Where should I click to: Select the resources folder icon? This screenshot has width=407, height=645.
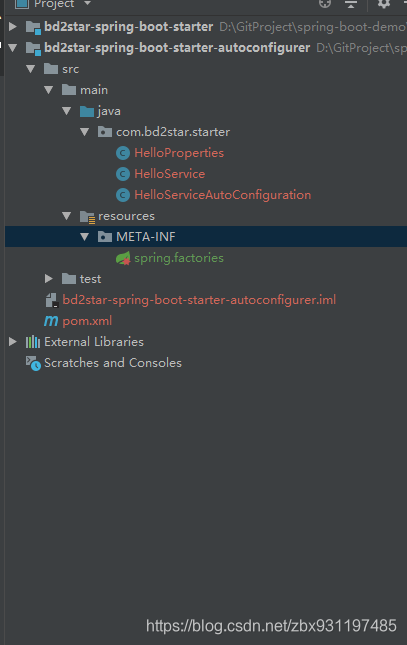[87, 216]
